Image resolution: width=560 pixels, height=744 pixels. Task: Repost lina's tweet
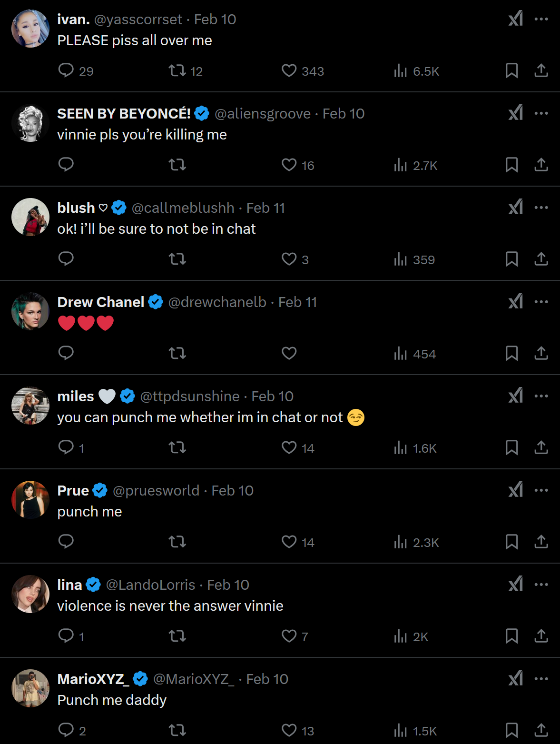pos(177,636)
